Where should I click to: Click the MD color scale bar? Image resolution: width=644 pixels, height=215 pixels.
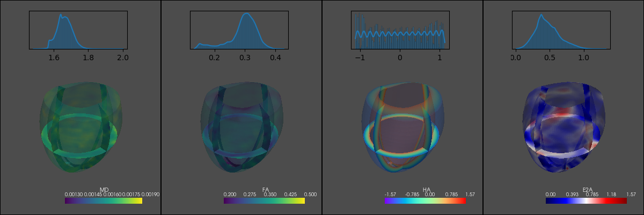pyautogui.click(x=104, y=201)
